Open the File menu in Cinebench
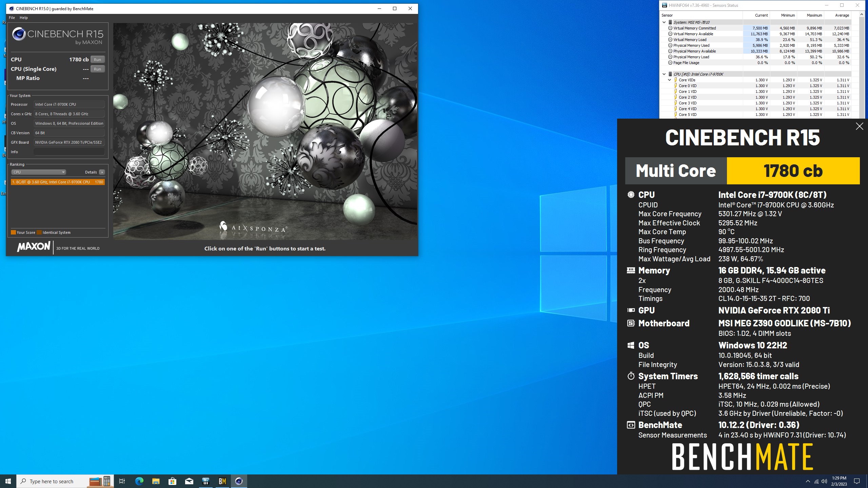This screenshot has width=868, height=488. (12, 18)
